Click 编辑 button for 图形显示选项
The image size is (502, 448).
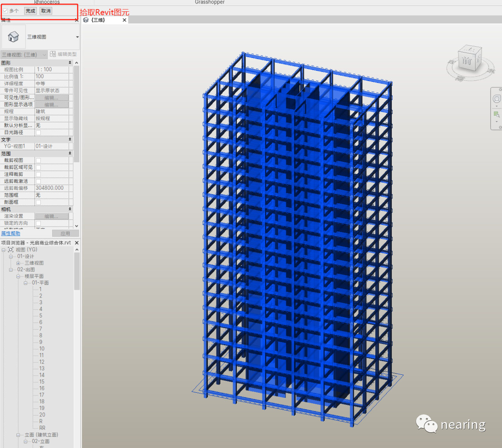click(52, 105)
